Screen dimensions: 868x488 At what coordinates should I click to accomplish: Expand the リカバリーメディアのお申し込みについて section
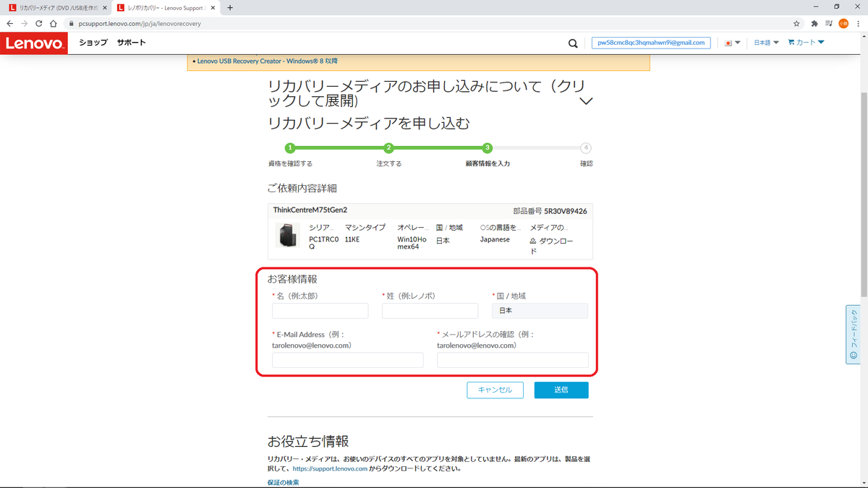coord(430,93)
